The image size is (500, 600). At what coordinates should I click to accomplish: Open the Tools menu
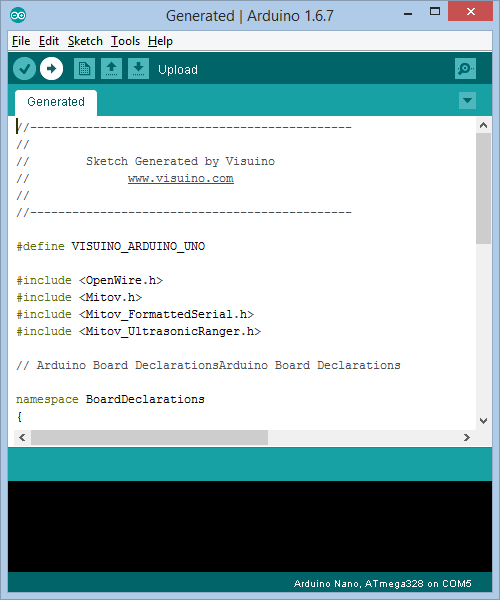(x=125, y=41)
